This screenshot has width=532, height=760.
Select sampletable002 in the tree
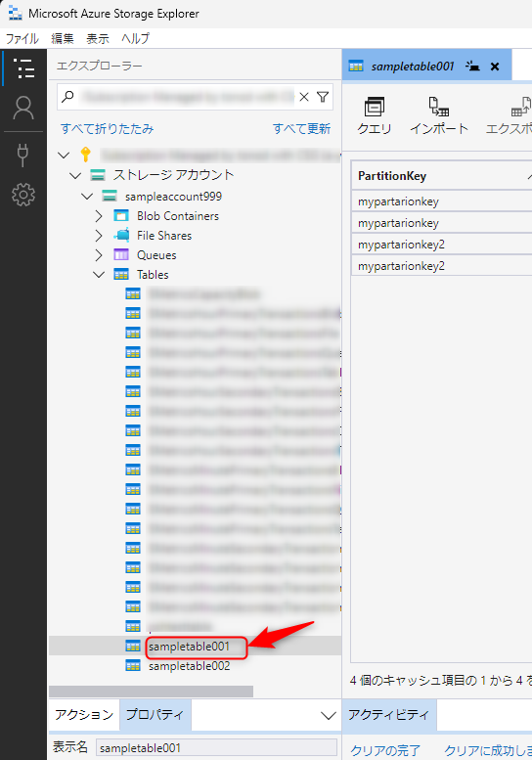click(189, 666)
